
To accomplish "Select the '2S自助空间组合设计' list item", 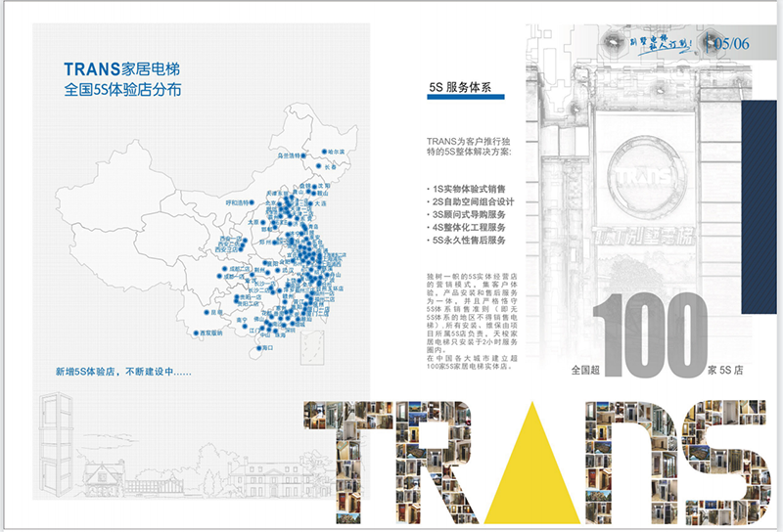I will click(x=473, y=201).
